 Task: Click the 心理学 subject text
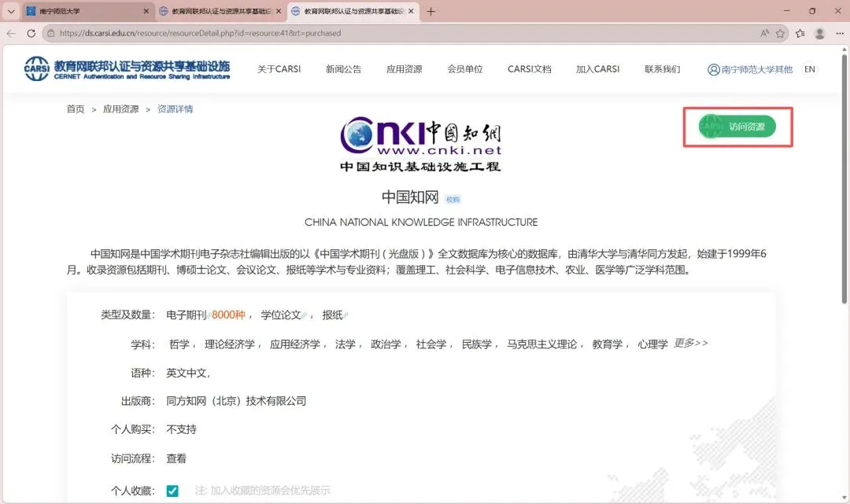(652, 344)
